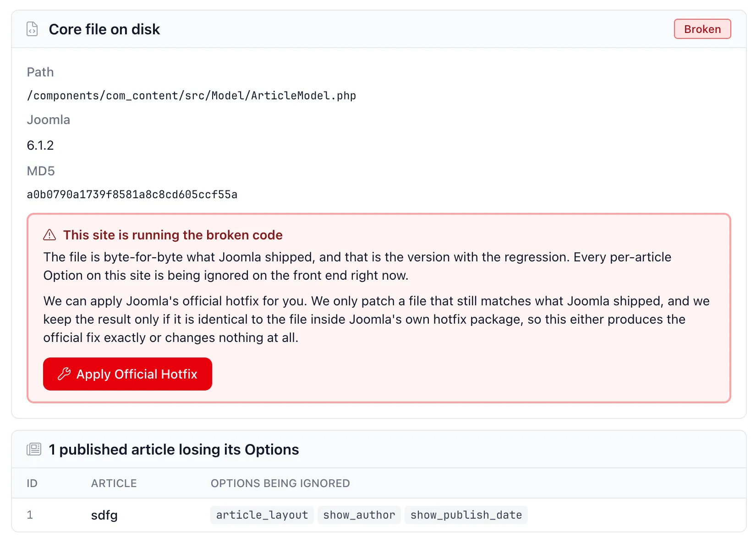Select the Joomla version 6.1.2 value
Image resolution: width=756 pixels, height=542 pixels.
click(x=40, y=145)
